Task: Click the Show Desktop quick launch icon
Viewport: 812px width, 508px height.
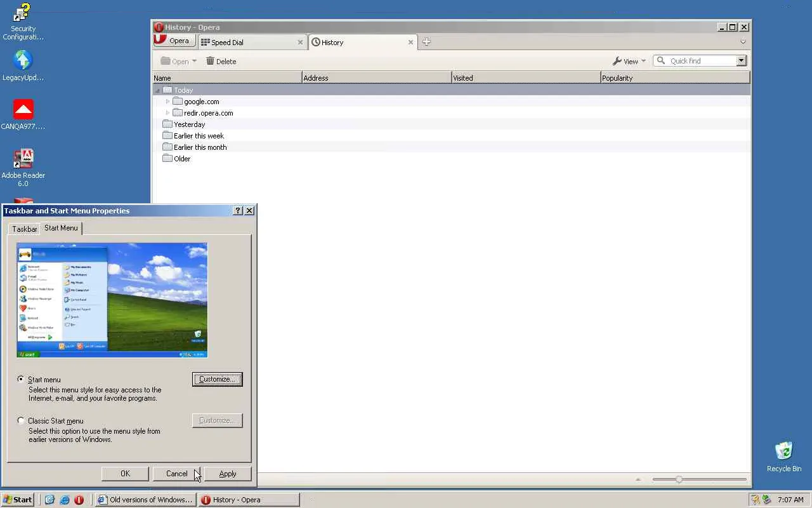Action: click(49, 500)
